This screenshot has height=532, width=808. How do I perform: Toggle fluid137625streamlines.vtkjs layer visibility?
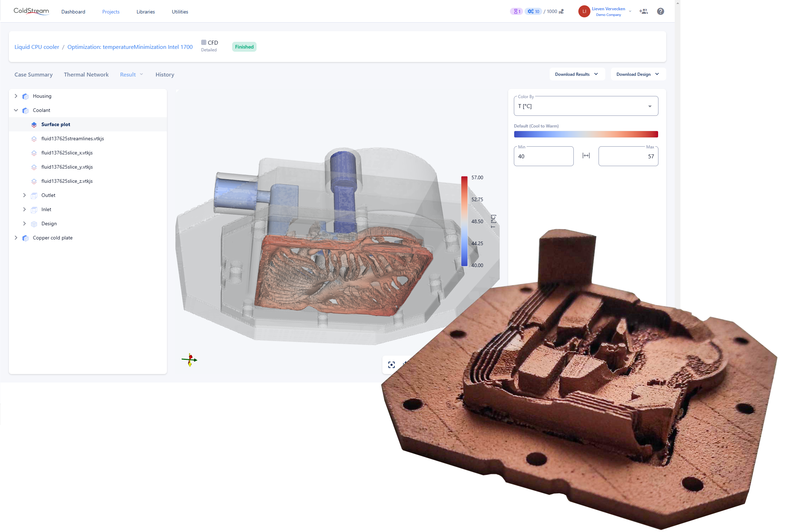(x=34, y=139)
